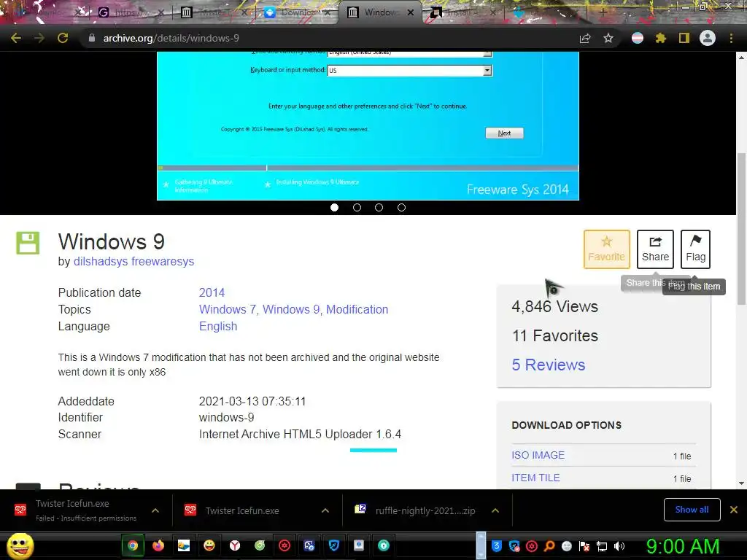Switch to the active Windows tab
The image size is (747, 560).
pos(379,12)
